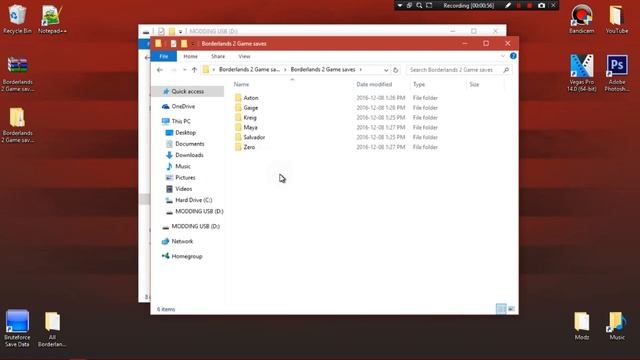Open Network in navigation pane
This screenshot has width=640, height=360.
coord(182,241)
